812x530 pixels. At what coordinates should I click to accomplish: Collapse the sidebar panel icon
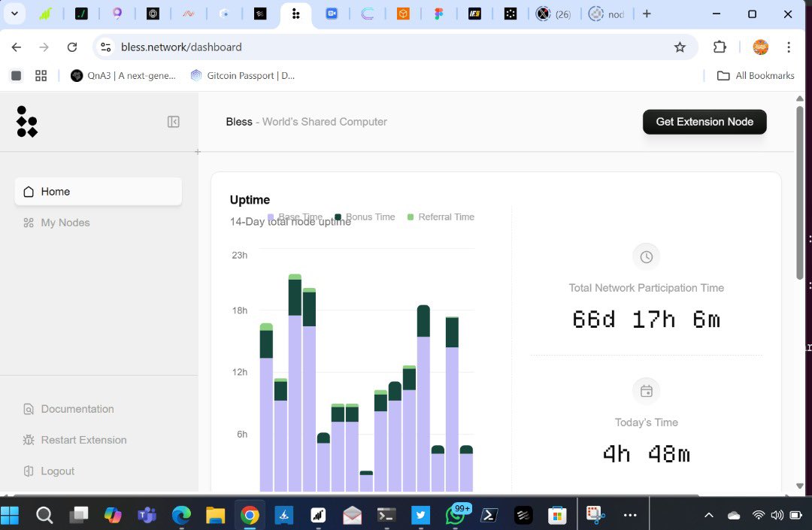click(x=174, y=122)
